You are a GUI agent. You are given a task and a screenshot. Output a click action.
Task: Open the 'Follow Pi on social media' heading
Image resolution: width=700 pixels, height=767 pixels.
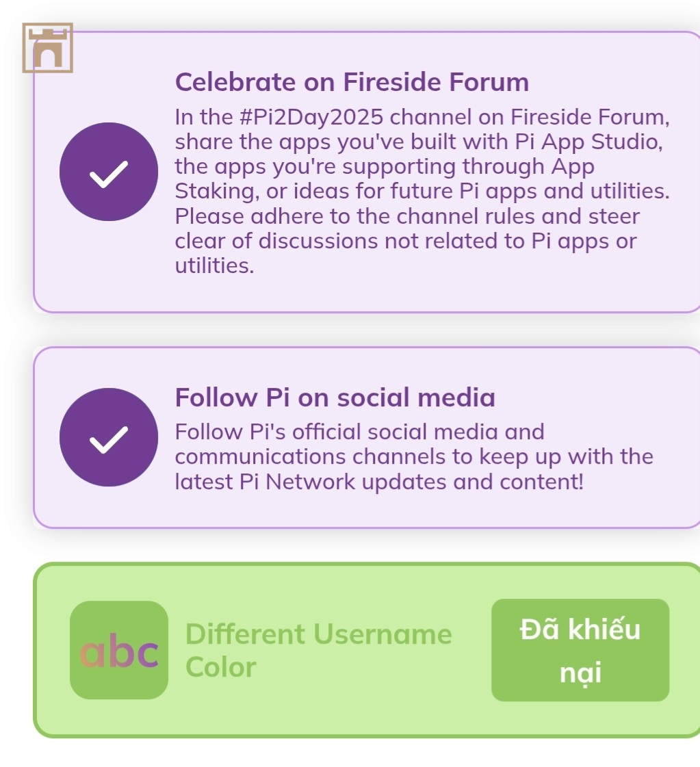pyautogui.click(x=335, y=398)
